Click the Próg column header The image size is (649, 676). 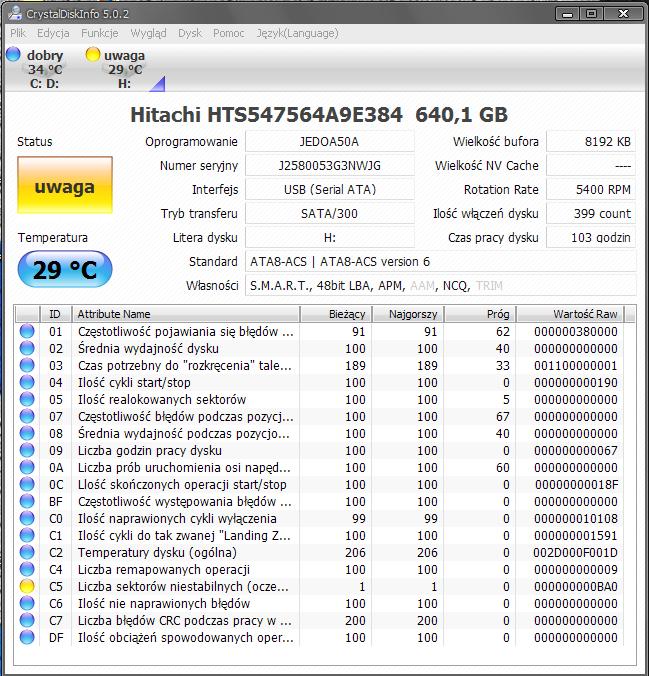480,314
